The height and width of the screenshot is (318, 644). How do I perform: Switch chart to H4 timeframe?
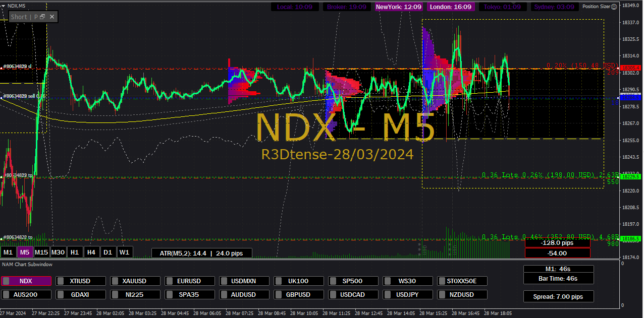coord(91,252)
